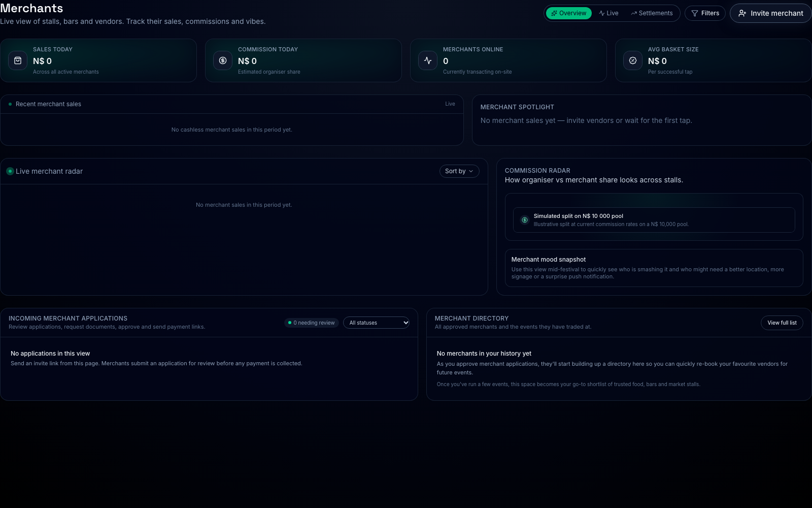Viewport: 812px width, 508px height.
Task: Click the Simulated split on N$ 10 000 pool text
Action: (x=578, y=216)
